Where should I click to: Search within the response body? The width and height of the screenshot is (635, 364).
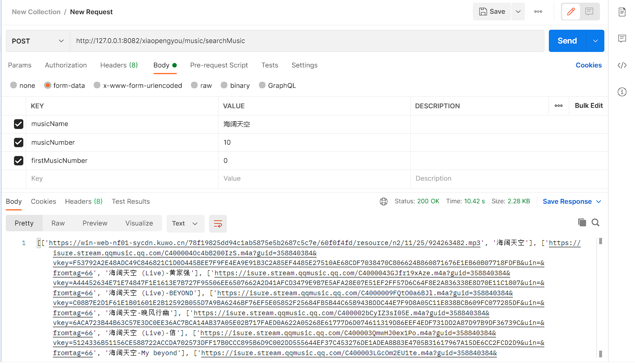[x=595, y=222]
